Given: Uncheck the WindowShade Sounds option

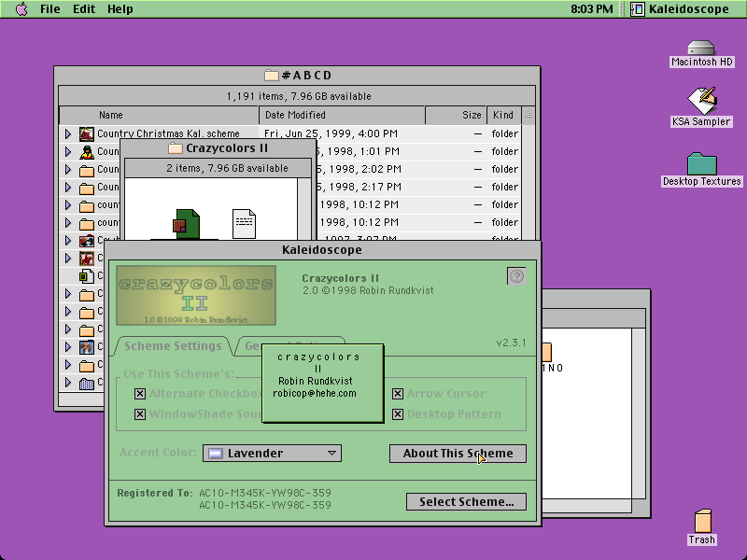Looking at the screenshot, I should [139, 414].
